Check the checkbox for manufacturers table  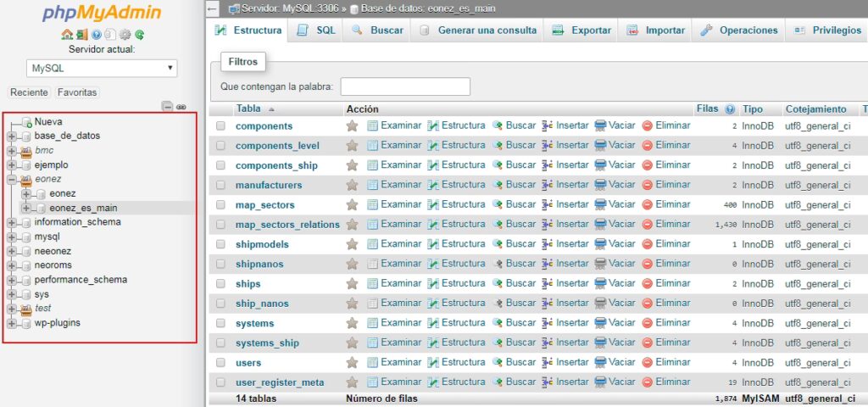(221, 185)
